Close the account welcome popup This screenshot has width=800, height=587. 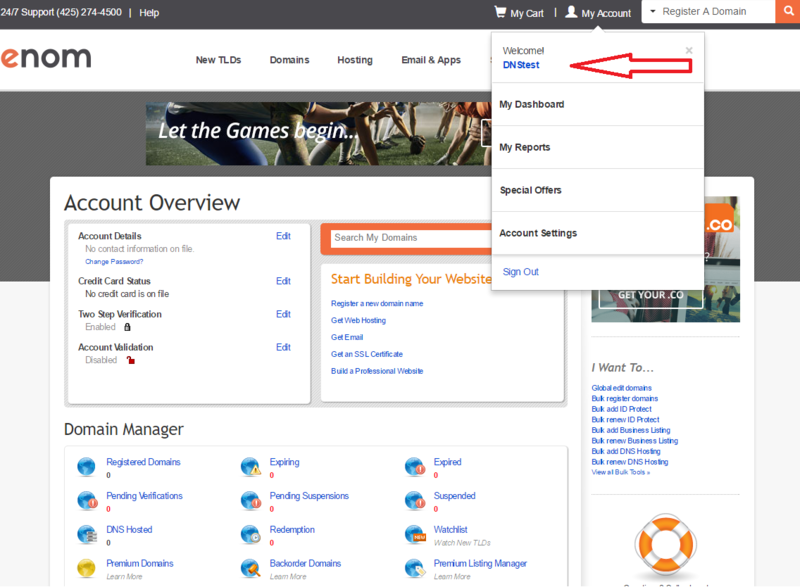(x=689, y=50)
